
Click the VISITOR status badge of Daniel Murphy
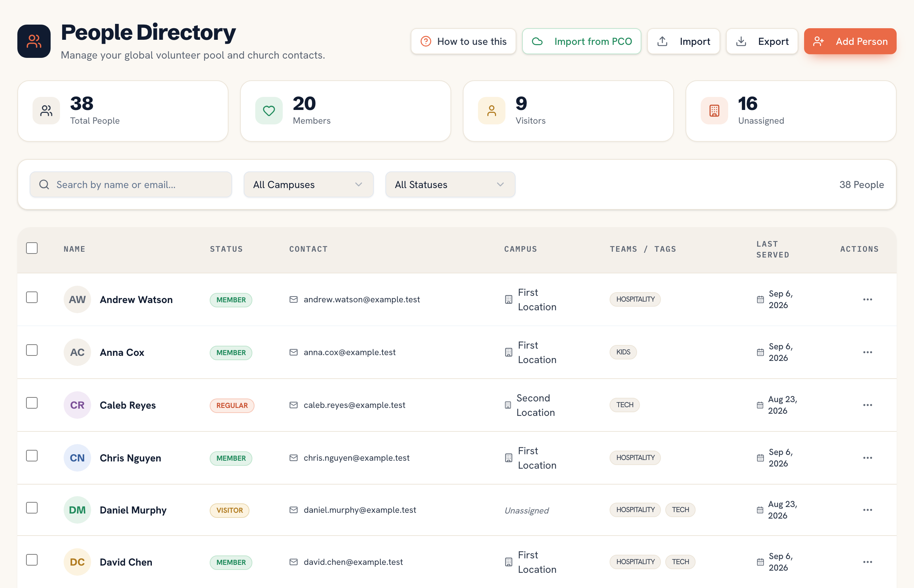click(x=229, y=510)
